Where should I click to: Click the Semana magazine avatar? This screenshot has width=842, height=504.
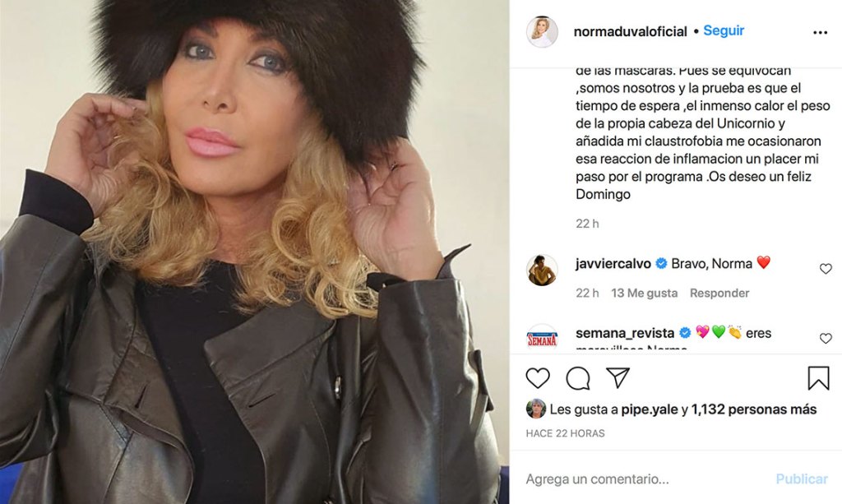tap(542, 337)
